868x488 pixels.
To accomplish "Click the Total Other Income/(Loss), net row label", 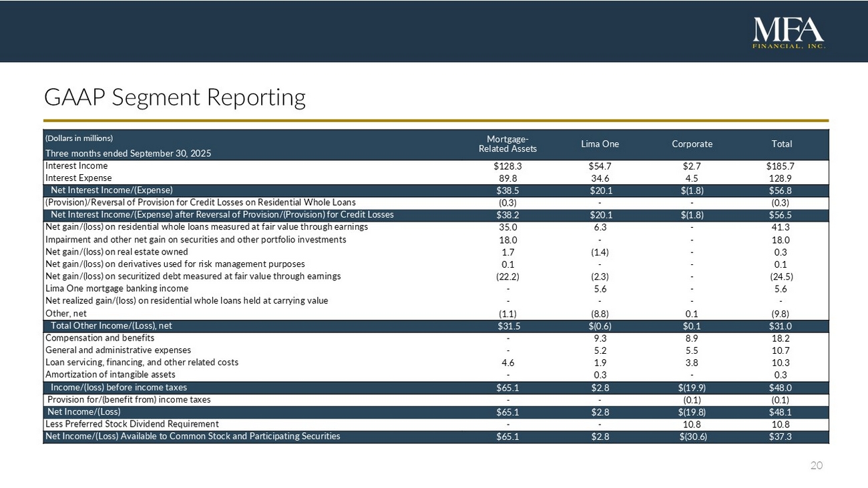I will 111,326.
